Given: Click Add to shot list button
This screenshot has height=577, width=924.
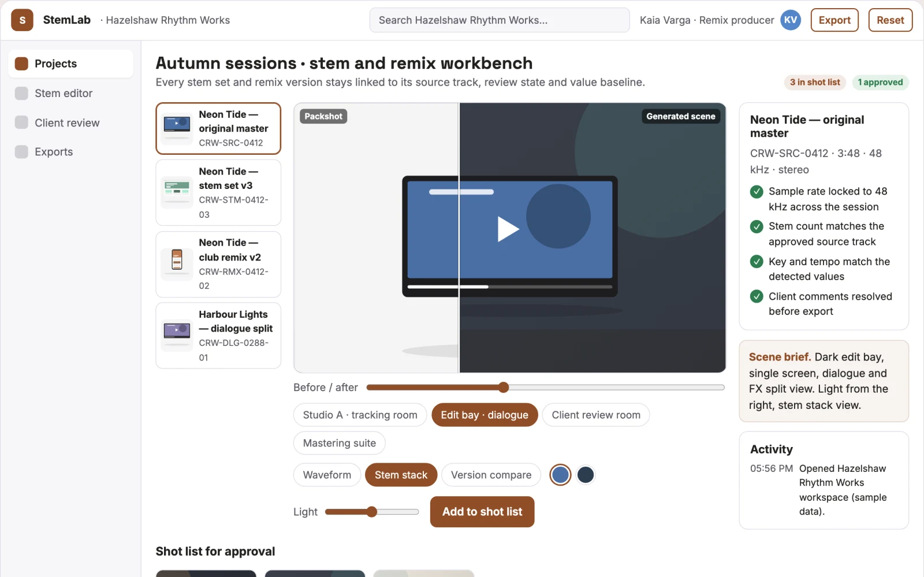Looking at the screenshot, I should (x=482, y=512).
